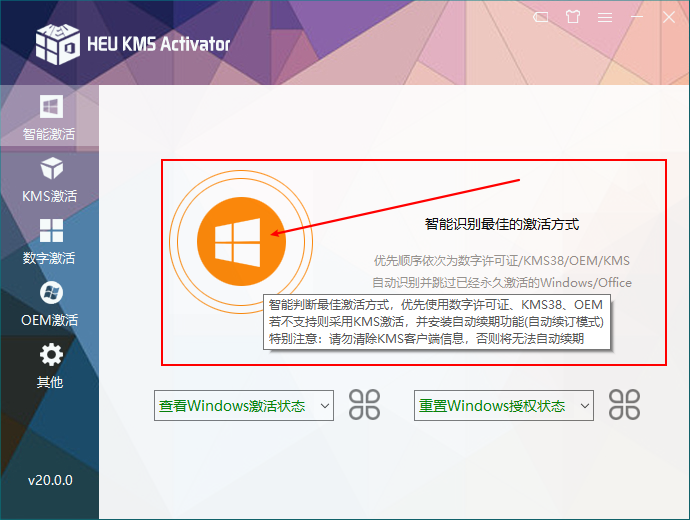The image size is (690, 520).
Task: Open the hamburger menu in title bar
Action: coord(605,17)
